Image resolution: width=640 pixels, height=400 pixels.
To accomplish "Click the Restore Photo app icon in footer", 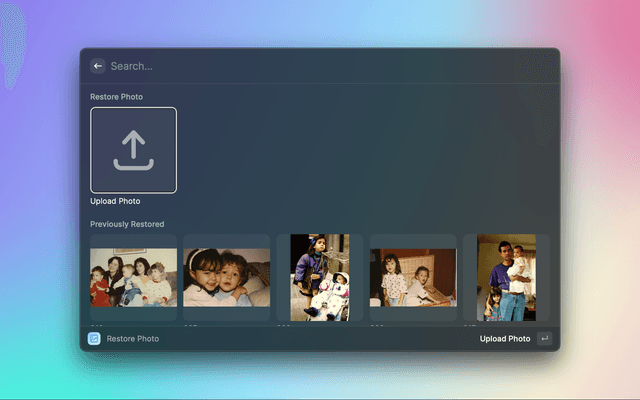I will point(94,339).
